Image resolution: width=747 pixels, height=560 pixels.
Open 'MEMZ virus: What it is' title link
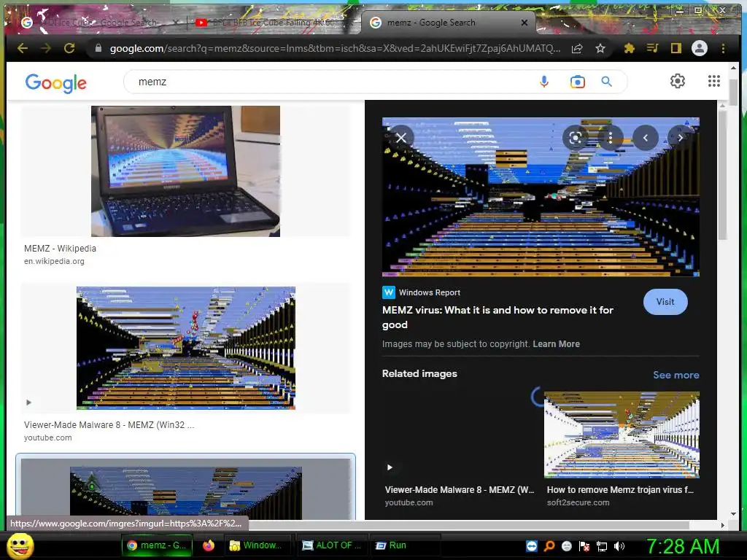coord(498,317)
